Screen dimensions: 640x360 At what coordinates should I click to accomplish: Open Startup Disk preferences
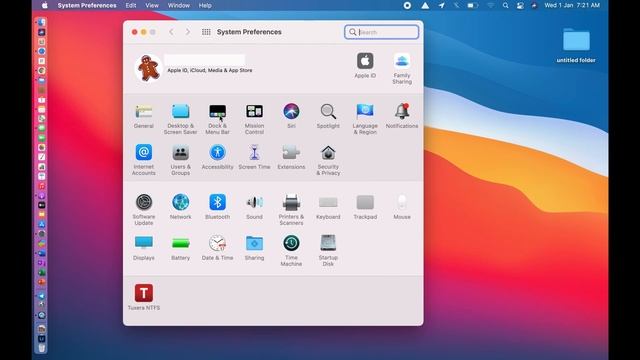[x=328, y=251]
